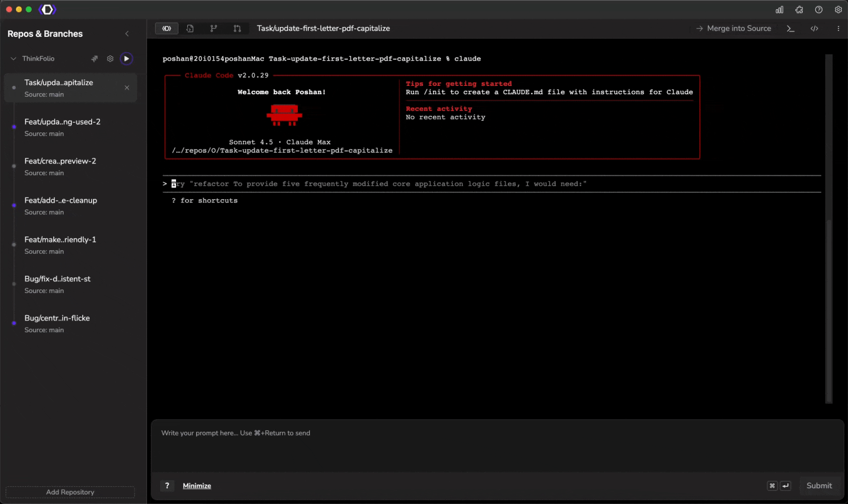Open the code editor brackets icon

[814, 28]
